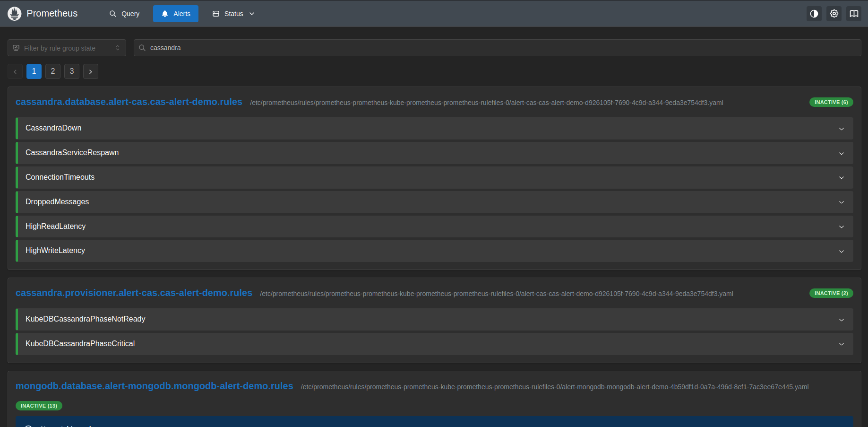Open Filter by rule group state dropdown

click(x=67, y=48)
